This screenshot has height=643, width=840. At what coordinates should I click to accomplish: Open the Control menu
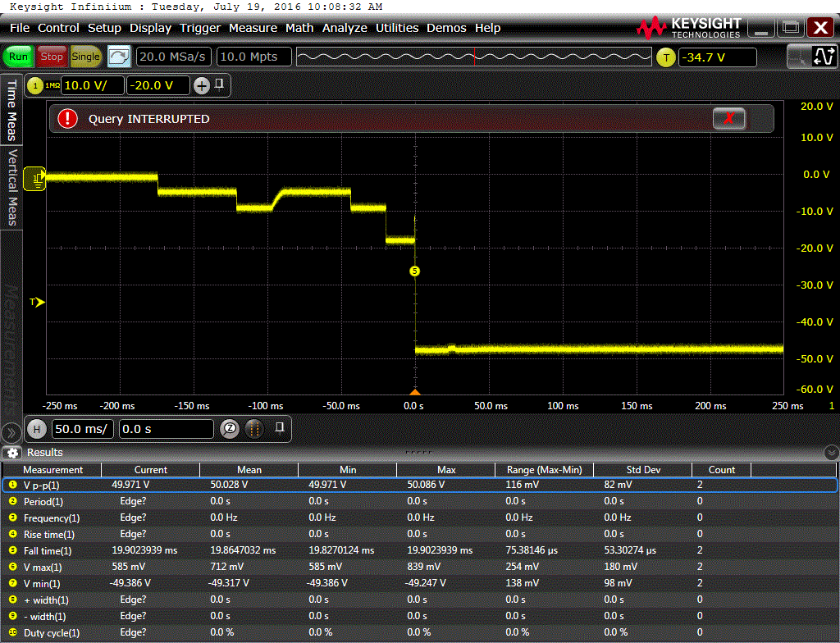(58, 28)
